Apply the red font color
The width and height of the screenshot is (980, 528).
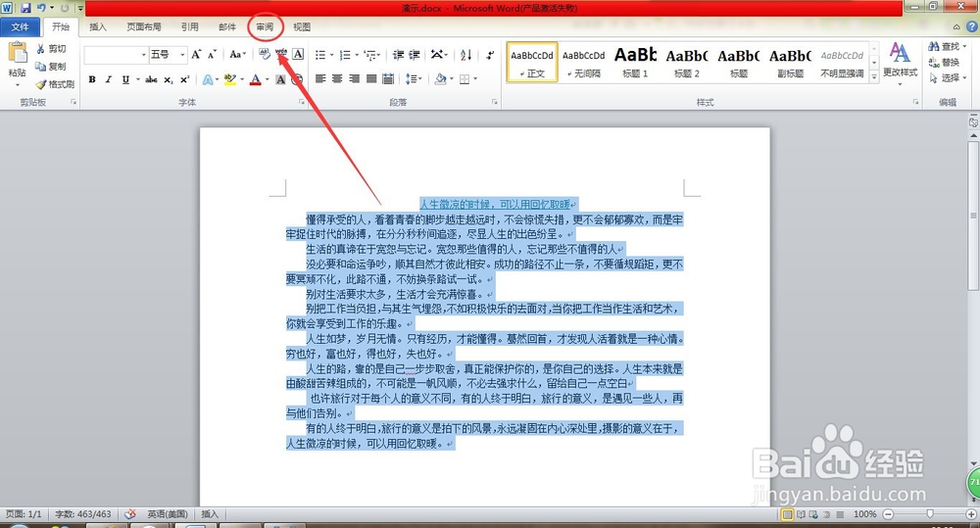pos(255,79)
